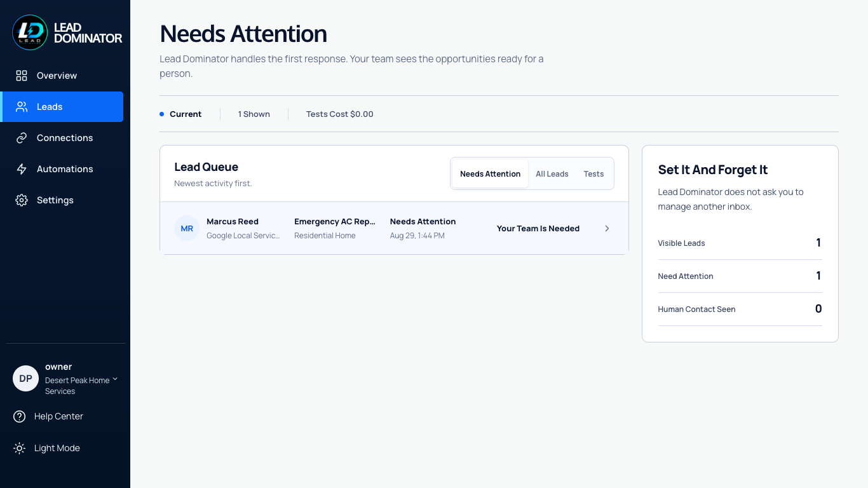868x488 pixels.
Task: Click the Connections link icon
Action: pyautogui.click(x=22, y=138)
